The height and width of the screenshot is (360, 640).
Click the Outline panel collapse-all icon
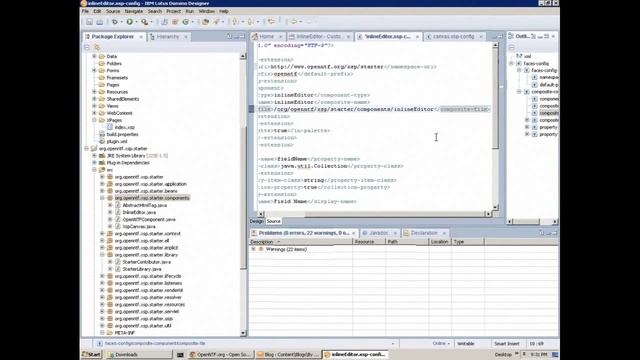512,47
